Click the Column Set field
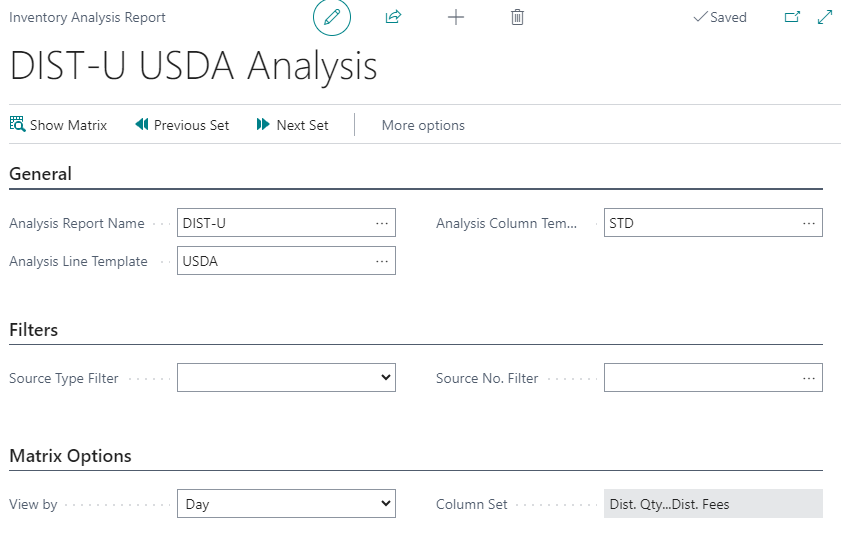Screen dimensions: 857x545 [713, 504]
